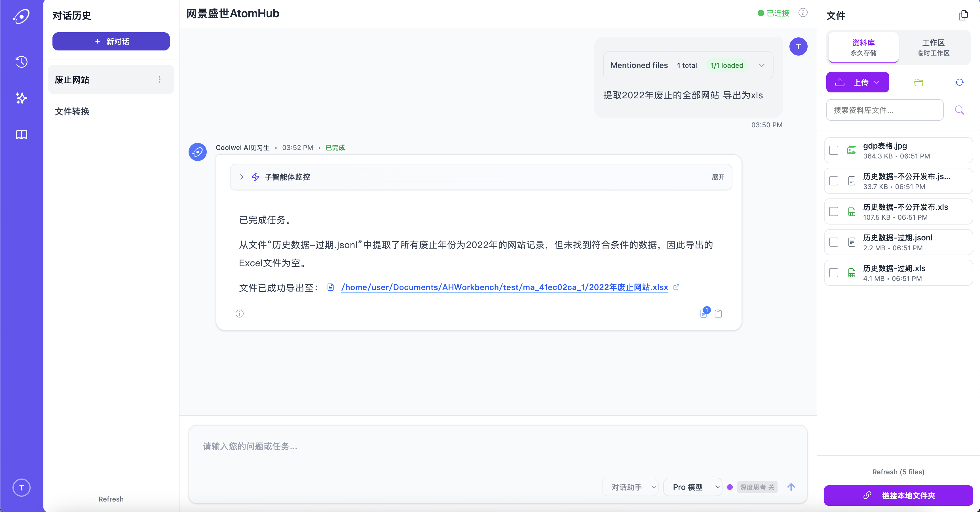Click the info icon below assistant reply

239,314
